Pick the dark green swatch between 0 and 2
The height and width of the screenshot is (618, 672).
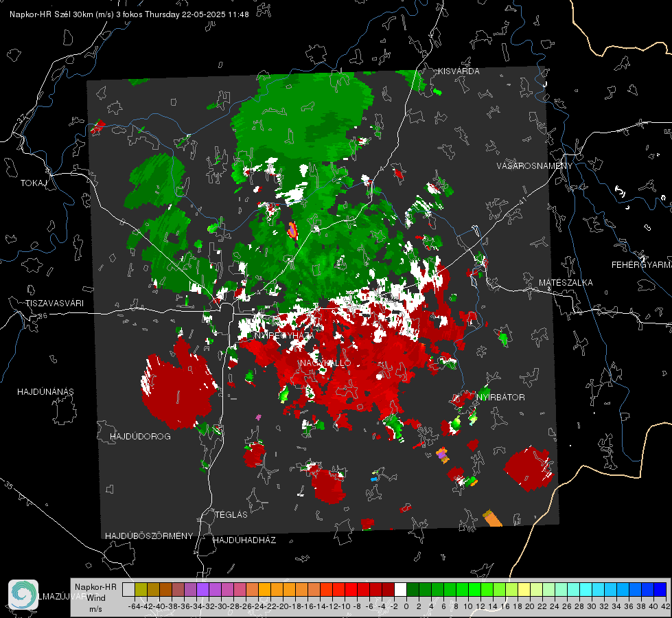tap(413, 589)
